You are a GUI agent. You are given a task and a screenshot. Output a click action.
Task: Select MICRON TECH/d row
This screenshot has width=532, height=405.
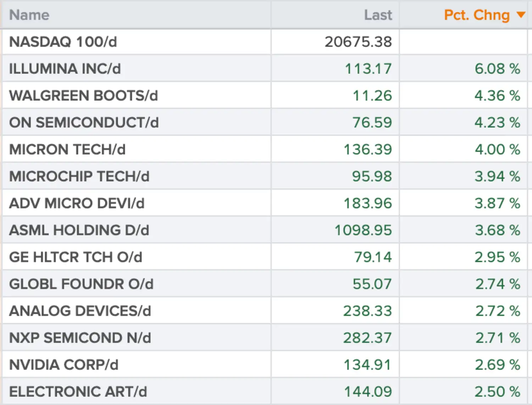coord(265,149)
